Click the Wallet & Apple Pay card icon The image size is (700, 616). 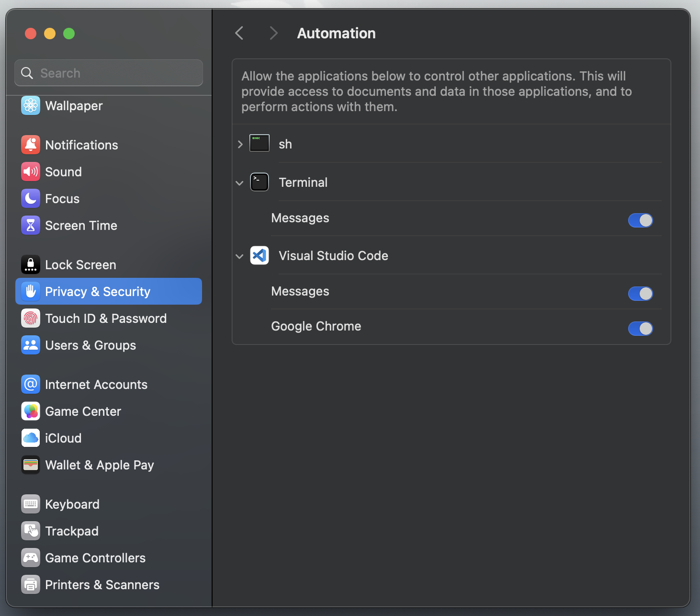31,465
